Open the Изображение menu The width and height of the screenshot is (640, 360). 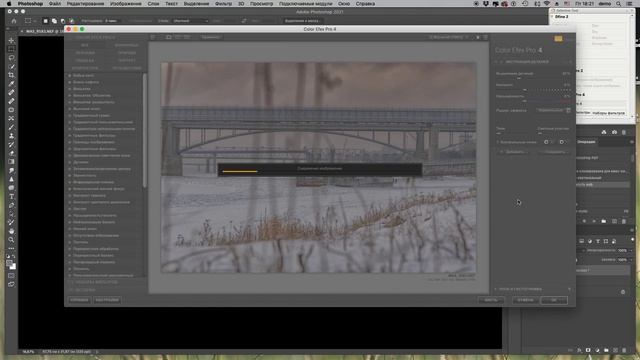click(126, 4)
